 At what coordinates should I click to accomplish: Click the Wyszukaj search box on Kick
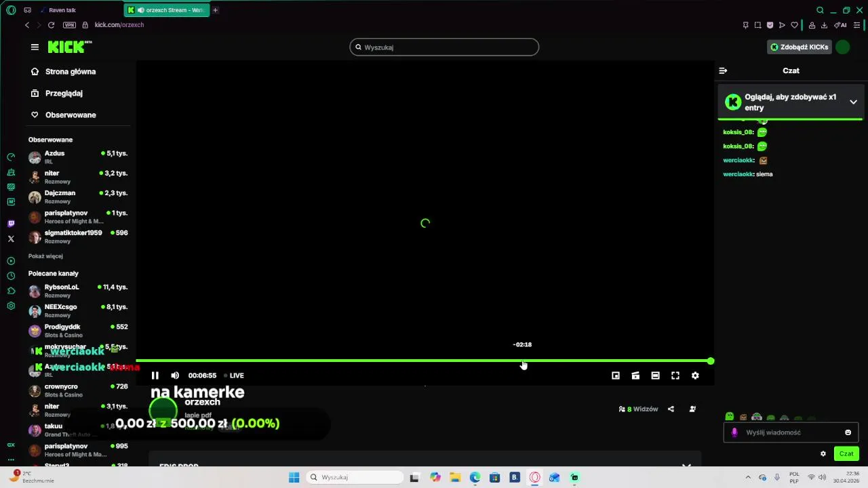tap(444, 47)
